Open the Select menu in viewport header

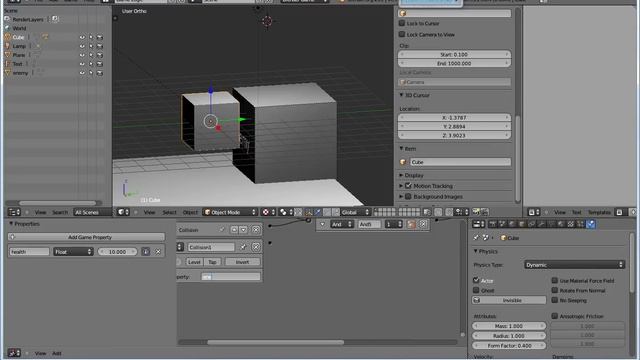[169, 212]
